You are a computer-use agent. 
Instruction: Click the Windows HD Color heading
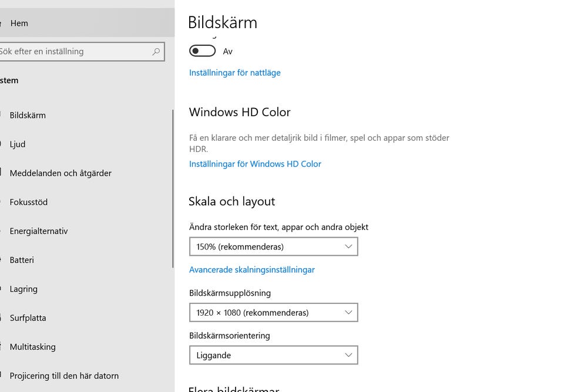click(240, 112)
